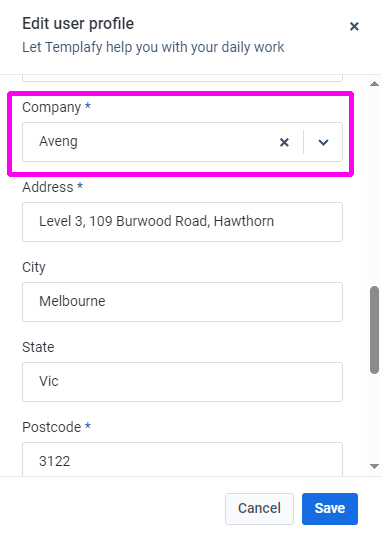This screenshot has height=539, width=381.
Task: Click the scrollbar up arrow
Action: coord(374,84)
